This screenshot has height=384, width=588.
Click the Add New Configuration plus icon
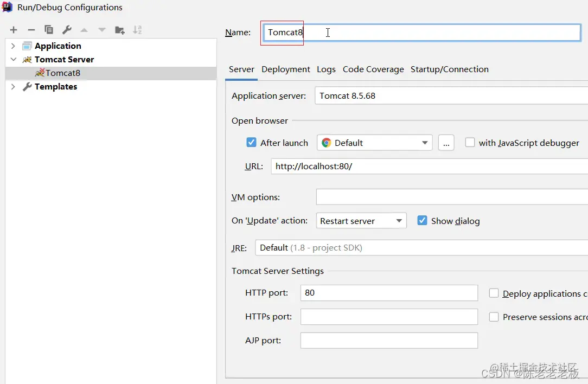pyautogui.click(x=14, y=30)
